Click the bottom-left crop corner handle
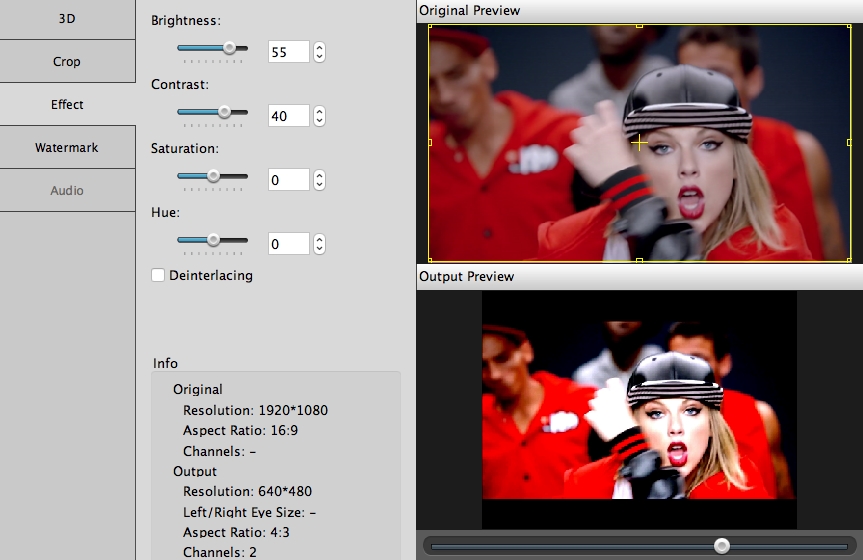 pos(430,260)
